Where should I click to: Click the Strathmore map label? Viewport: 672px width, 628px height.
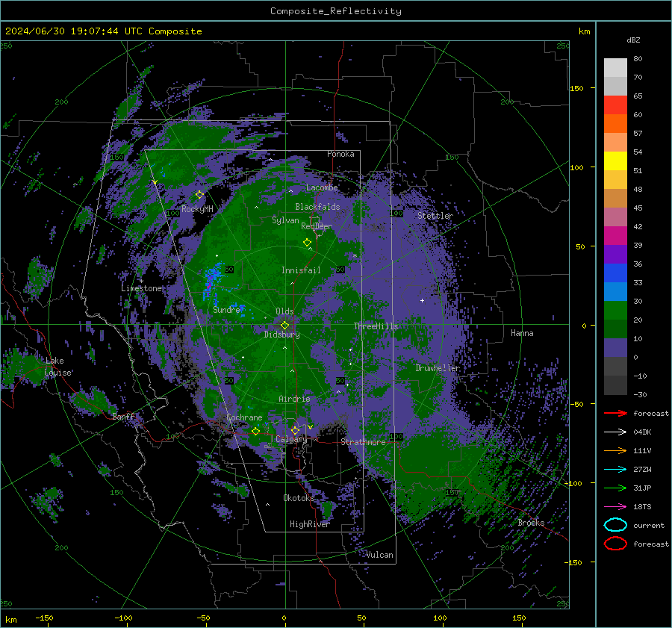(x=364, y=442)
